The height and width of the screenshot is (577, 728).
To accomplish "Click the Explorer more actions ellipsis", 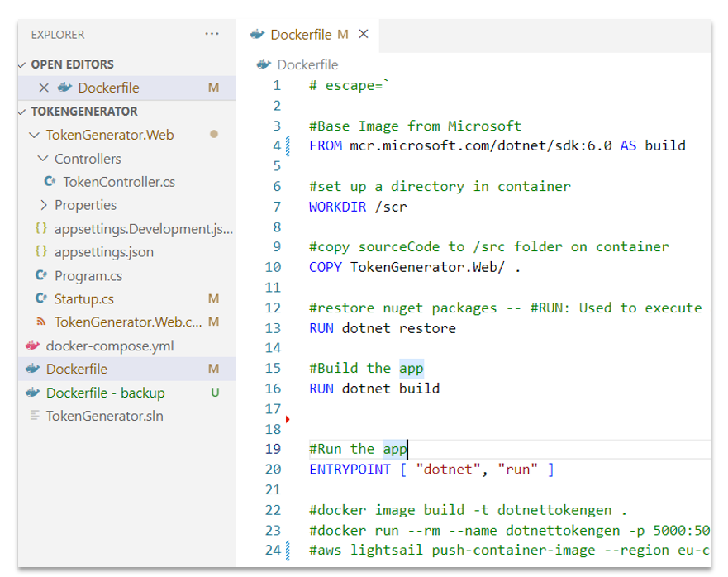I will tap(212, 34).
